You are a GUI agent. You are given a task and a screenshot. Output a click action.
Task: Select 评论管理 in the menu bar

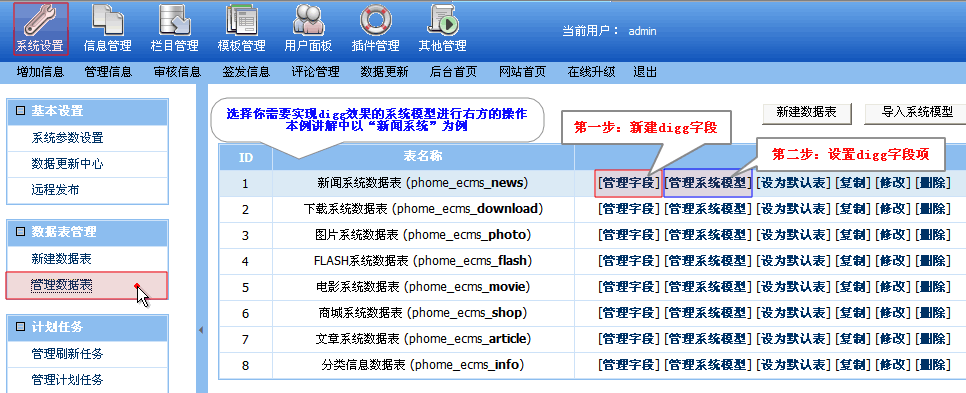[x=315, y=72]
